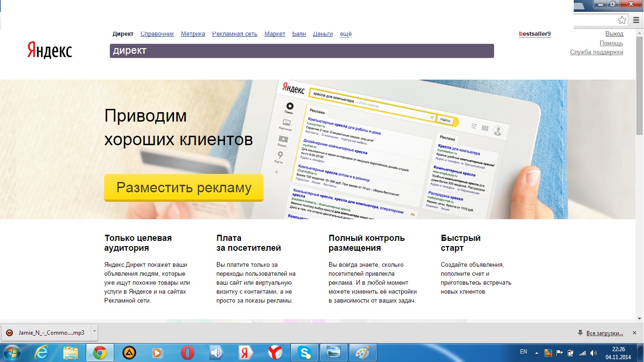Click the Быстрый старт heading

point(461,243)
